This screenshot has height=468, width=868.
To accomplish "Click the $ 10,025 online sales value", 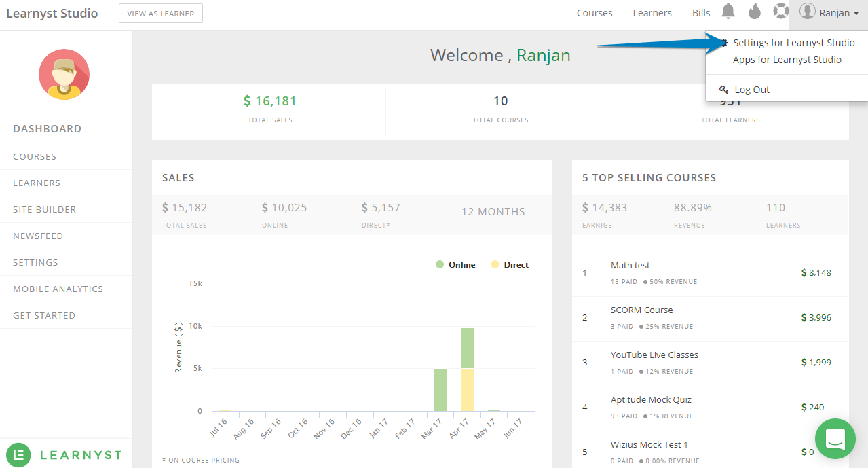I will [284, 208].
